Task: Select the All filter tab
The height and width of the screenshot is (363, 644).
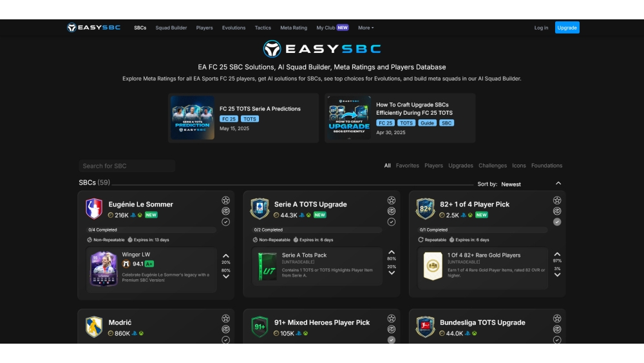Action: 387,166
